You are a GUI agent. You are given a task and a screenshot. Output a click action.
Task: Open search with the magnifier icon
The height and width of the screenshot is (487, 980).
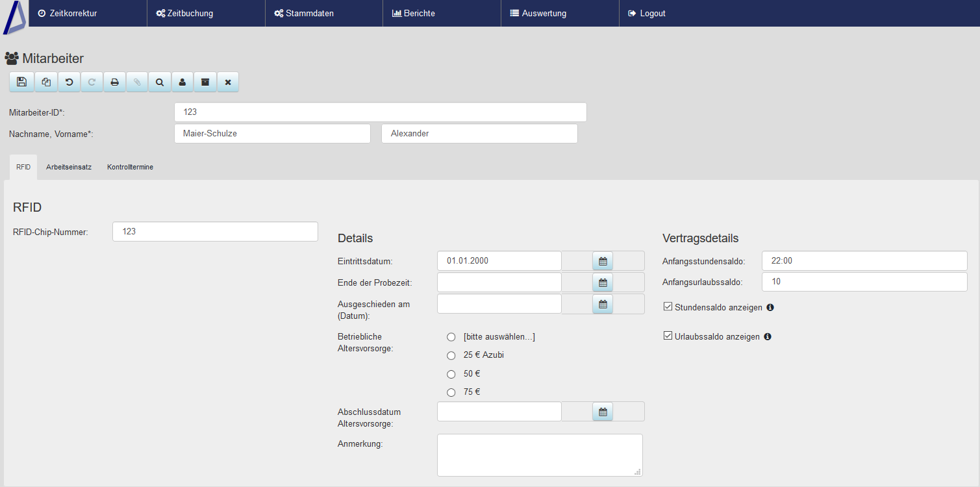point(160,82)
